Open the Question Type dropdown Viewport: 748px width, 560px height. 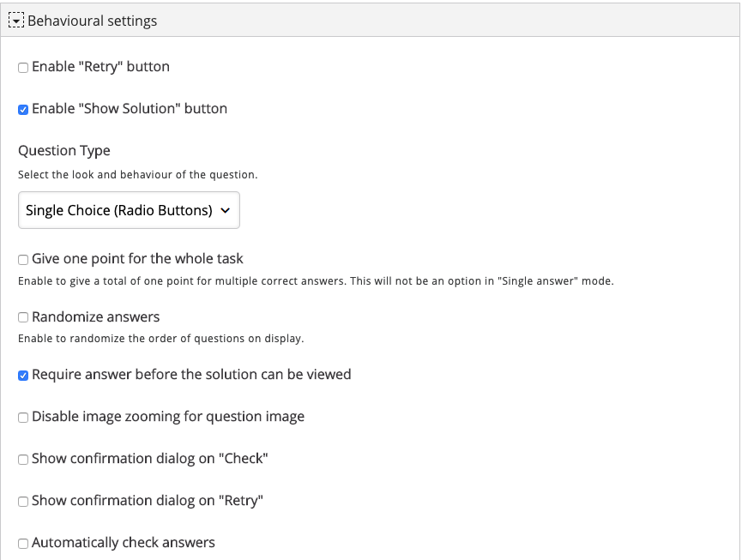tap(129, 210)
